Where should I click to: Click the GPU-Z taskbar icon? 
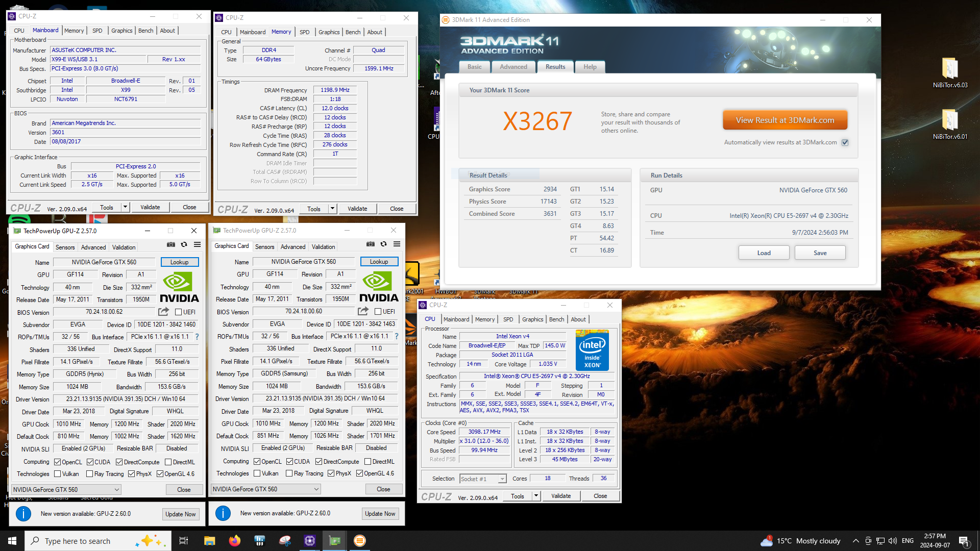click(335, 541)
